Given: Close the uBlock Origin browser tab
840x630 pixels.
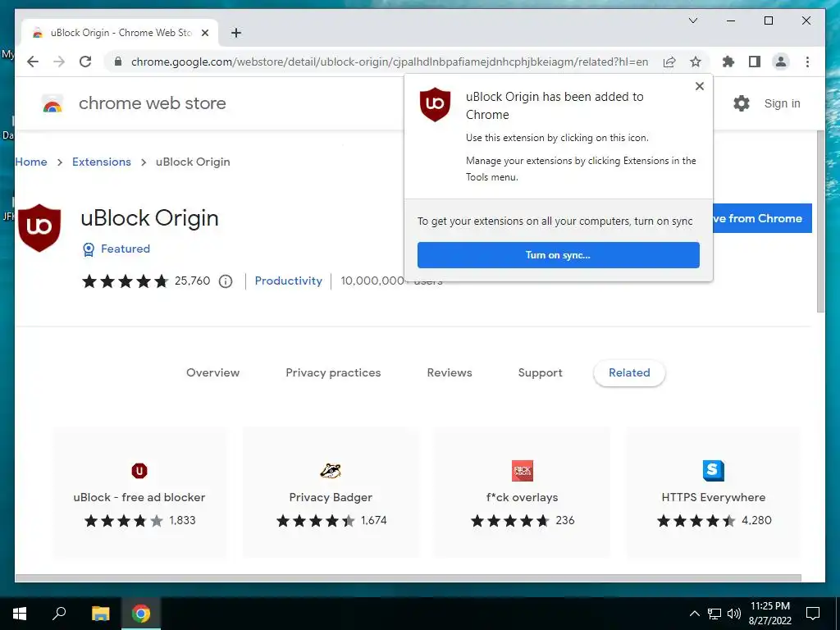Looking at the screenshot, I should coord(205,33).
